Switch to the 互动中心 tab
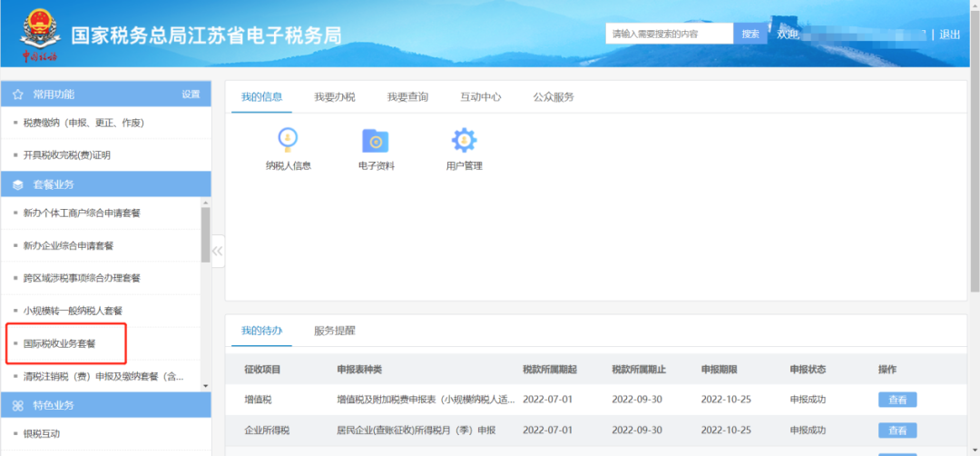Screen dimensions: 980x456 click(x=481, y=97)
